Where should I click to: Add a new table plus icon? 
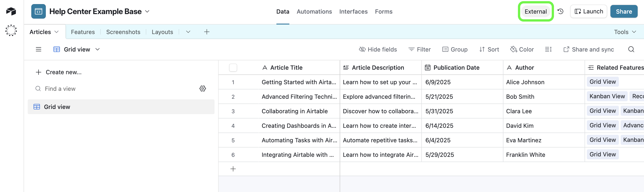[207, 32]
